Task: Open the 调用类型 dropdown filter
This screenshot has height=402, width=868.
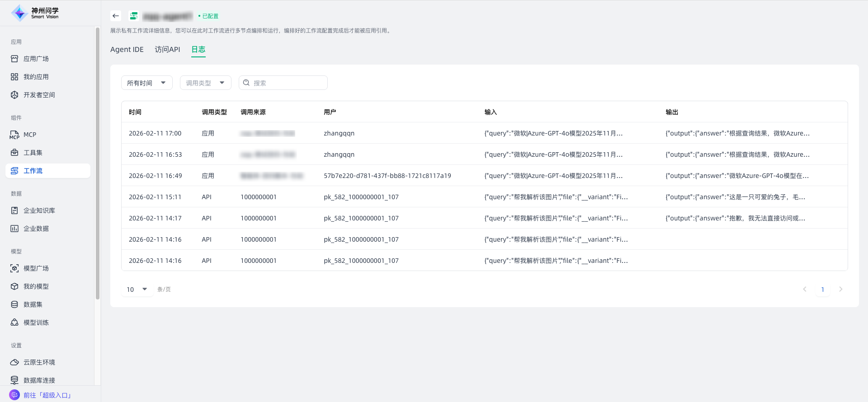Action: click(x=205, y=83)
